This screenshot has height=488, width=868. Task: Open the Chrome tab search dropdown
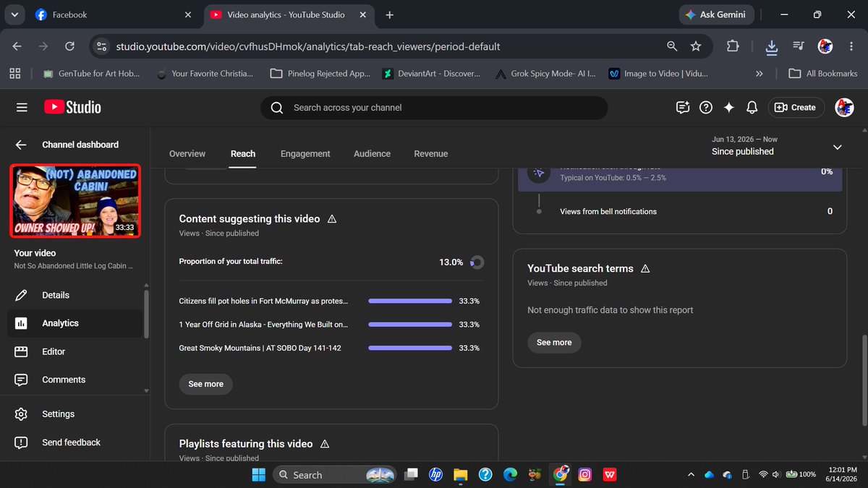point(14,14)
